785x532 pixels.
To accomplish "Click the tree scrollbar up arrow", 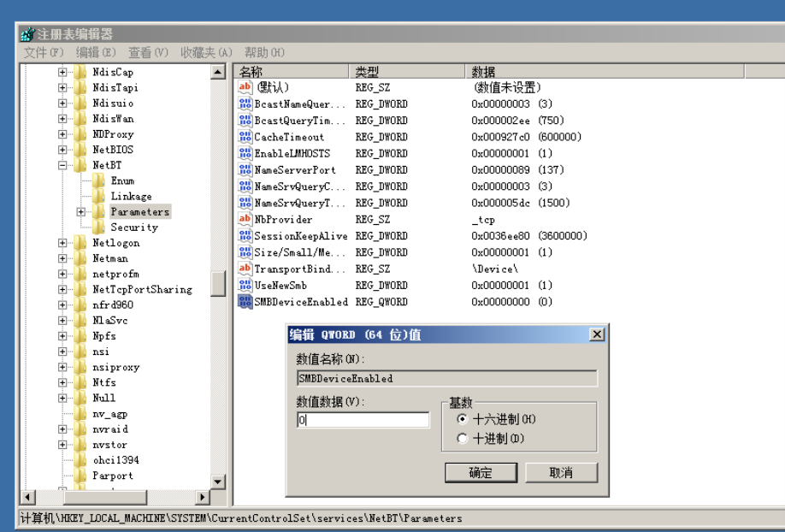I will [x=218, y=72].
